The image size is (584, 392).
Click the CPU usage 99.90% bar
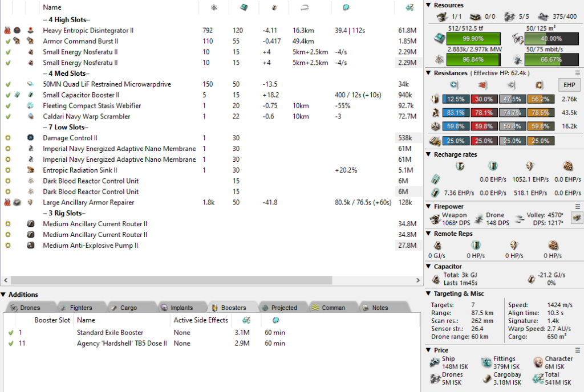click(473, 38)
